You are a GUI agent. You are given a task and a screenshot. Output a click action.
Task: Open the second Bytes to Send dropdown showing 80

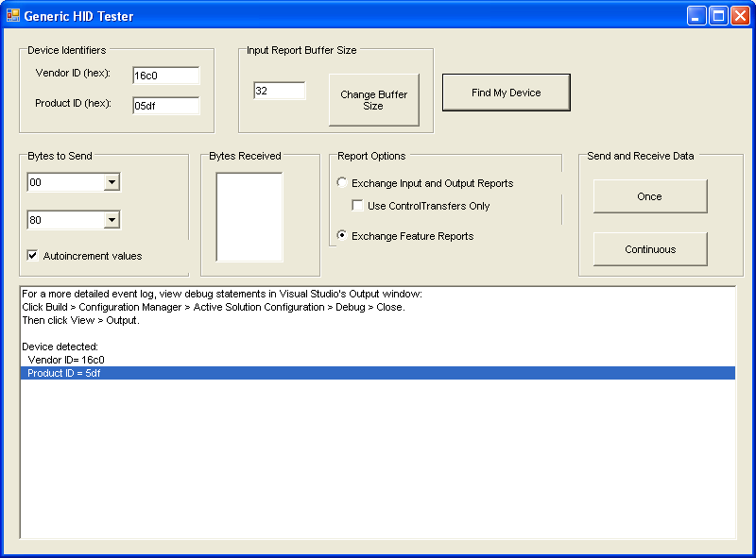(x=112, y=220)
